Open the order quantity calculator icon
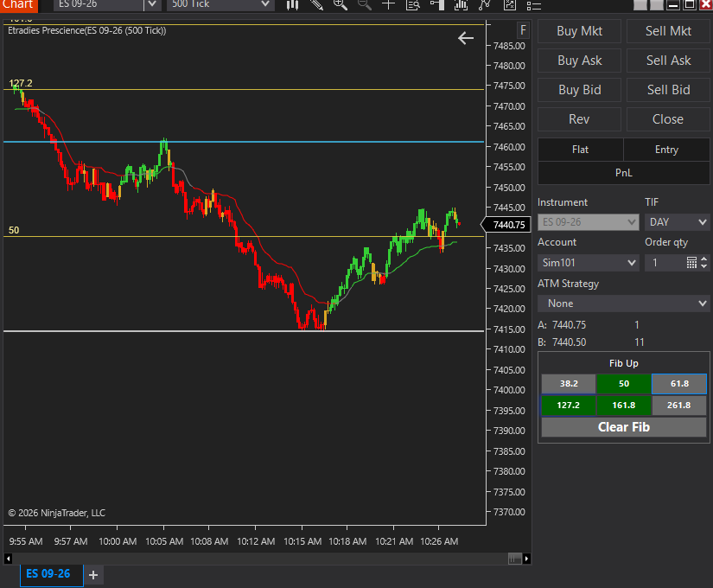The image size is (713, 588). [x=691, y=263]
